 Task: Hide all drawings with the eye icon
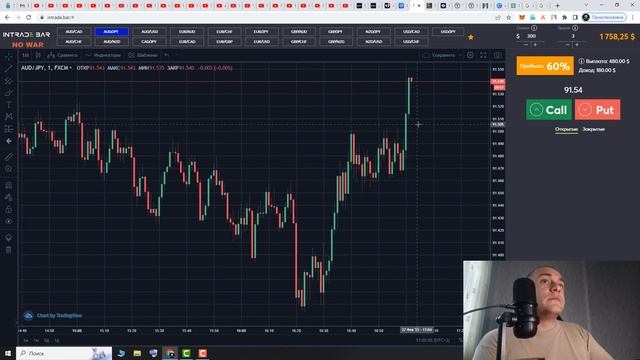[x=9, y=221]
